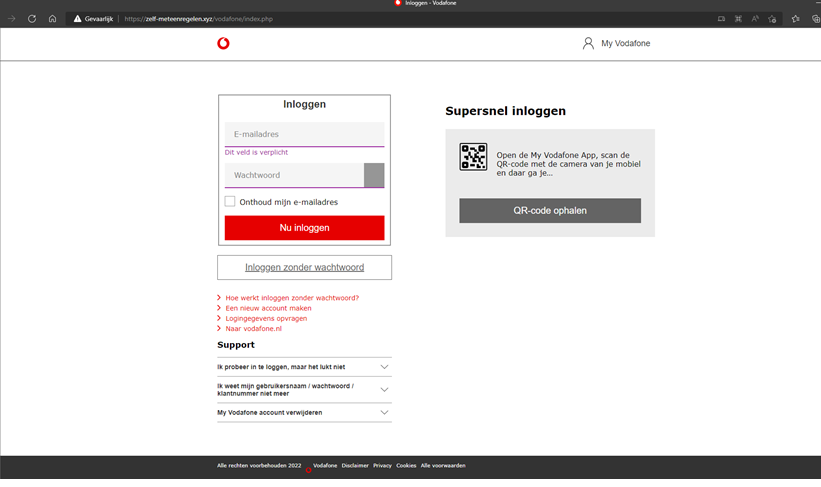
Task: Add page to favorites star-plus icon
Action: 772,19
